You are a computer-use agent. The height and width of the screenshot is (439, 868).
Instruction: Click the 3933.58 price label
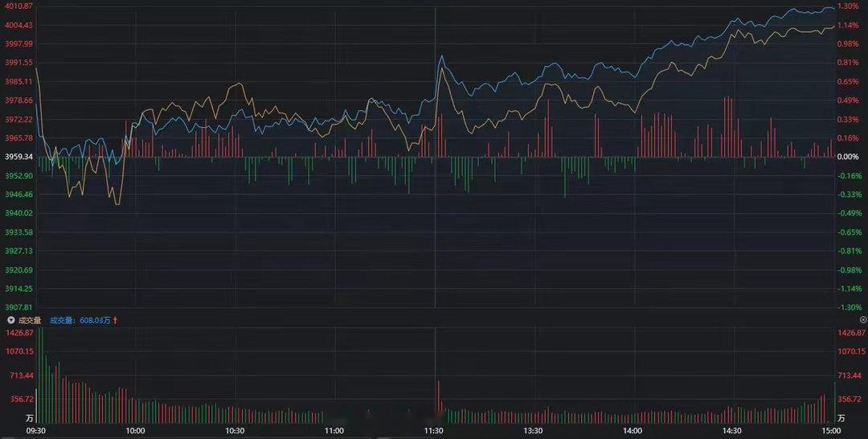pyautogui.click(x=18, y=232)
